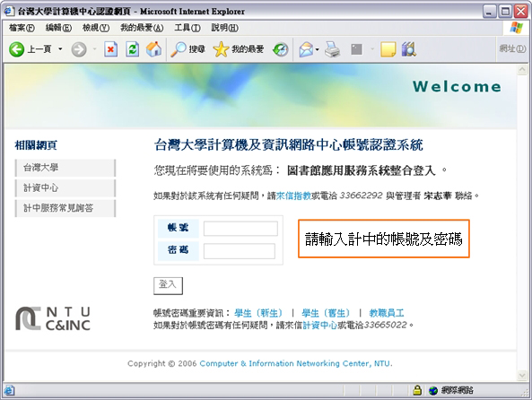Click the NTU C&INC logo

53,318
